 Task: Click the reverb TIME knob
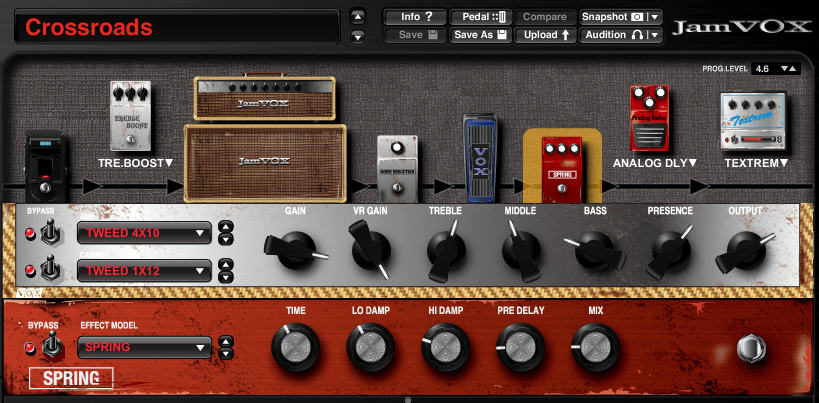(296, 347)
